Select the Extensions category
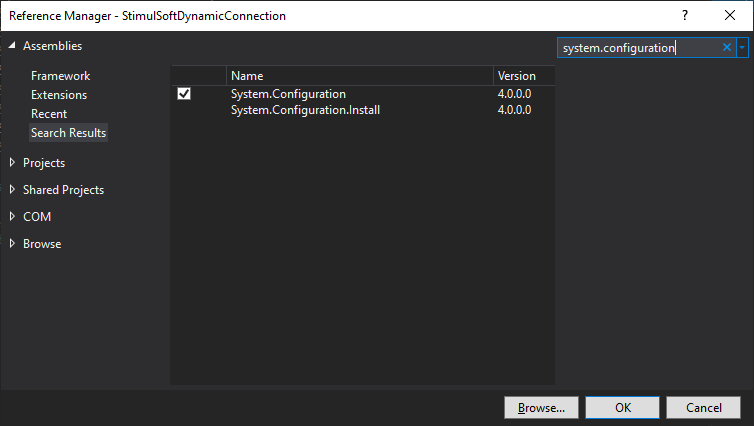This screenshot has width=754, height=426. pos(59,95)
